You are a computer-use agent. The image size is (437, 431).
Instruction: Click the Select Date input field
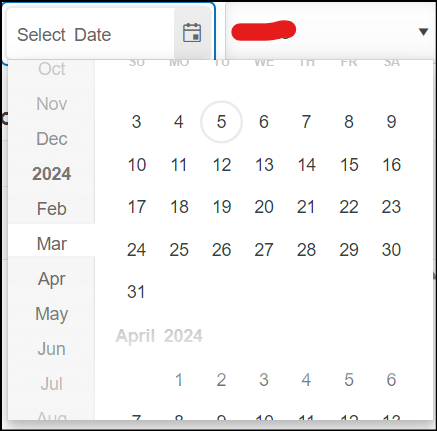tap(90, 34)
